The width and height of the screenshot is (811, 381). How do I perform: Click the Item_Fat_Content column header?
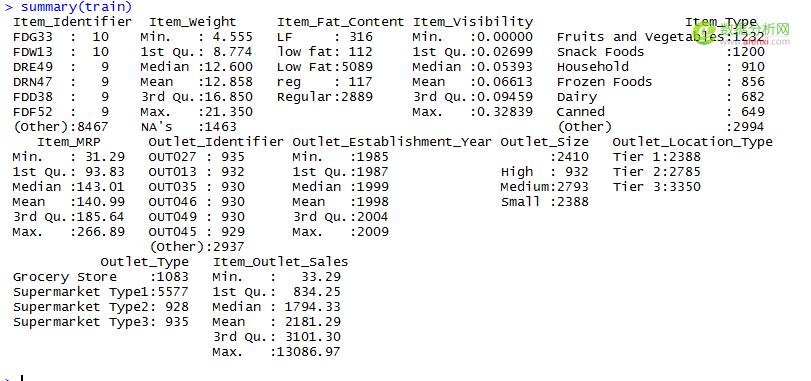(x=340, y=22)
